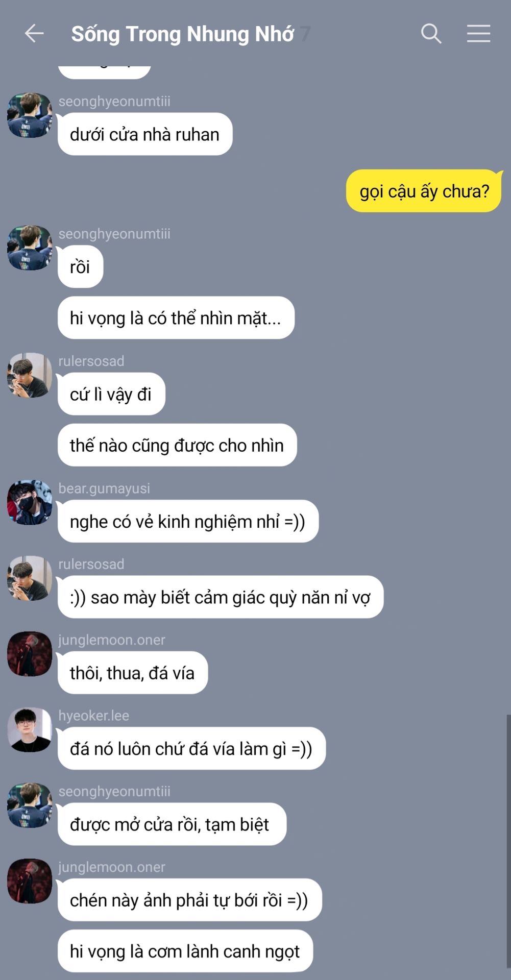Open the hamburger menu icon
This screenshot has width=511, height=980.
click(478, 34)
